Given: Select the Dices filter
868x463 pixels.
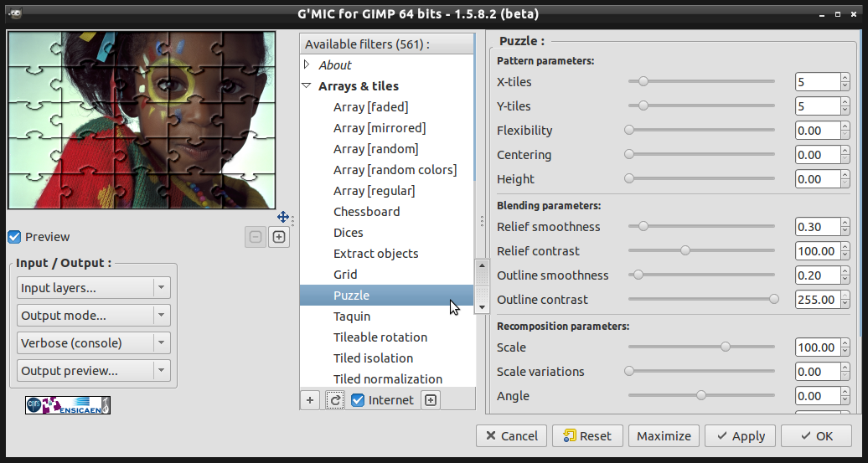Looking at the screenshot, I should pyautogui.click(x=349, y=233).
